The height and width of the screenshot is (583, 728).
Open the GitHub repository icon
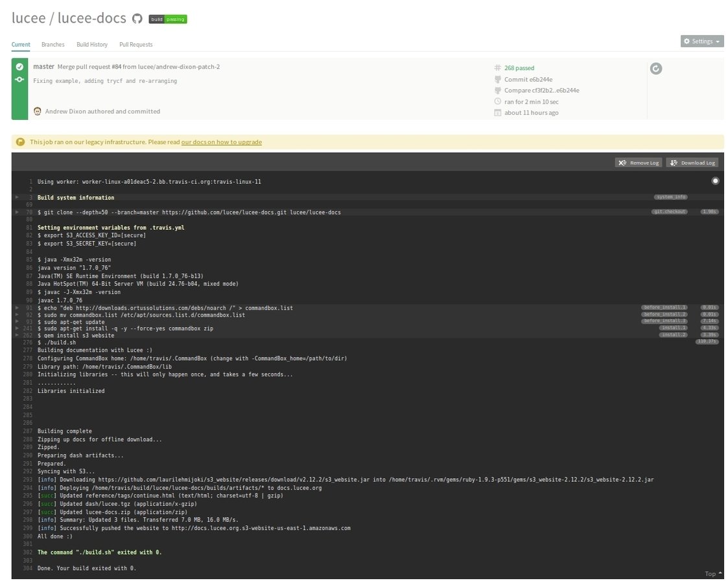(137, 19)
